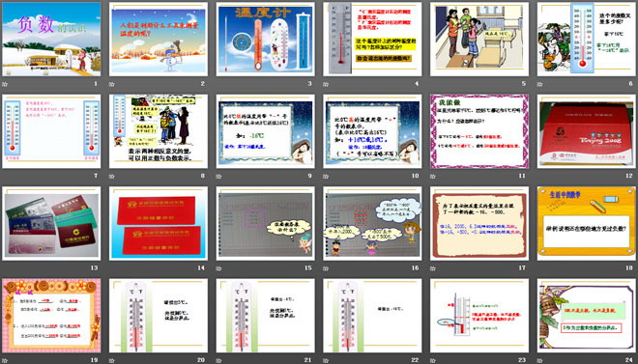
Task: Click slide number label 7
Action: 96,176
